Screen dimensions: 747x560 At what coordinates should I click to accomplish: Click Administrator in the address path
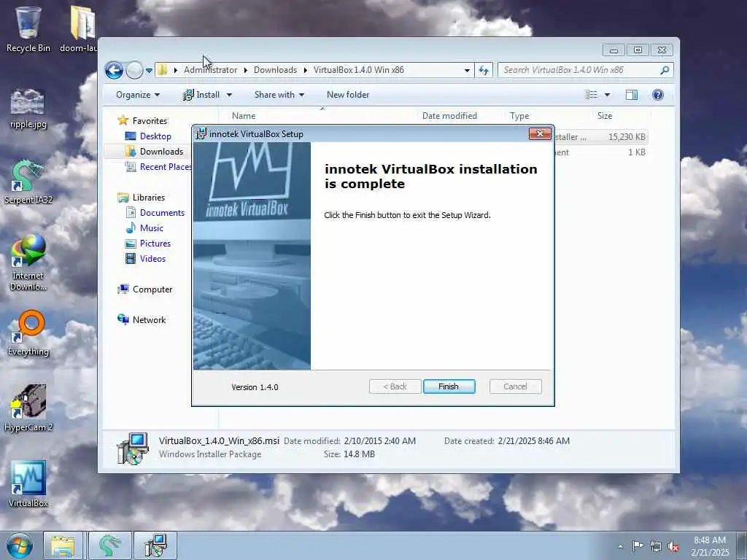[x=210, y=70]
